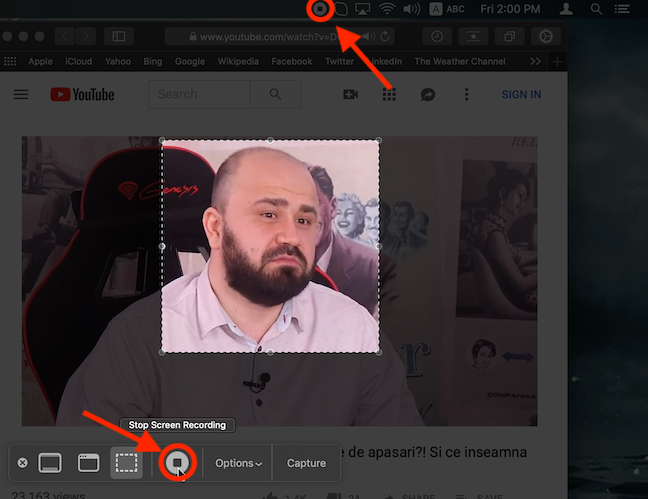This screenshot has height=499, width=648.
Task: Open ABC input source menu
Action: point(447,9)
